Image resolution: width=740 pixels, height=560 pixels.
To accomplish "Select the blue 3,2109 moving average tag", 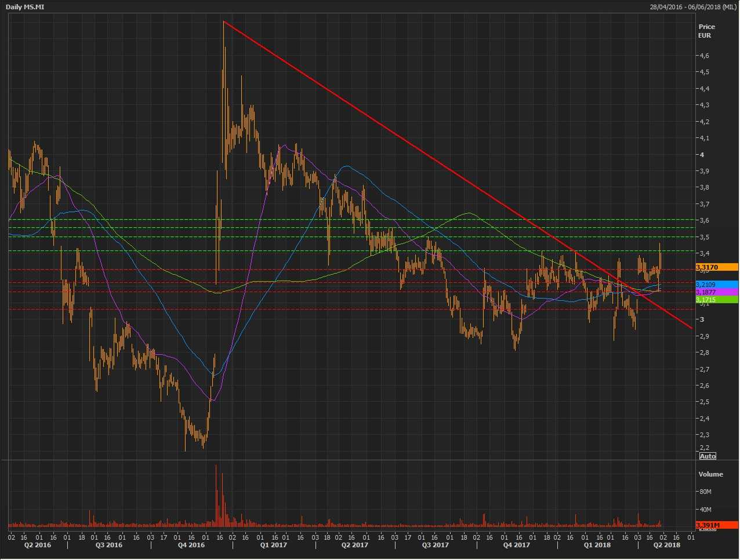I will pyautogui.click(x=716, y=285).
